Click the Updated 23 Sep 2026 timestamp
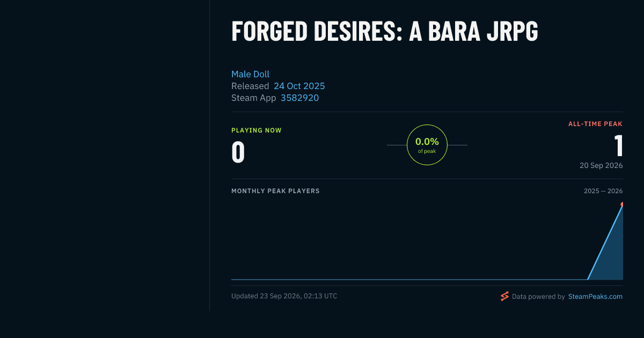Image resolution: width=644 pixels, height=338 pixels. 284,296
